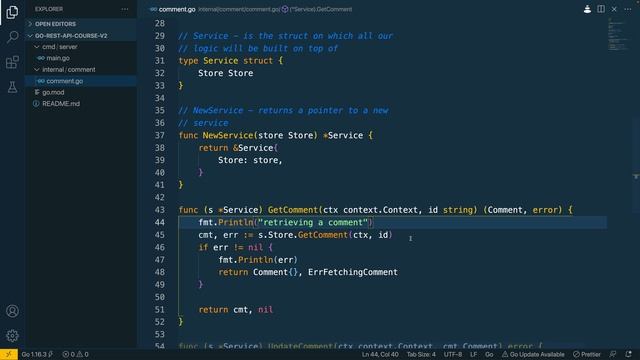The width and height of the screenshot is (640, 360).
Task: Change LF end of line sequence
Action: click(473, 354)
